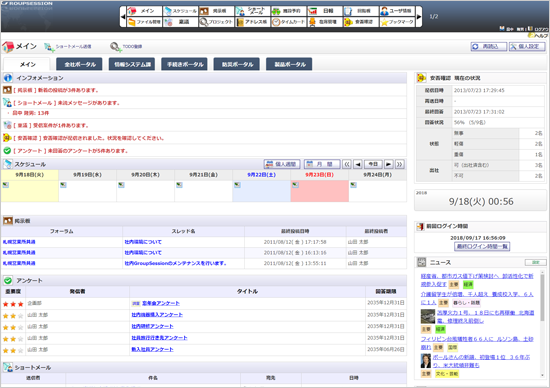Image resolution: width=550 pixels, height=388 pixels.
Task: Open the [アンケート] unanswered notification
Action: pos(71,151)
